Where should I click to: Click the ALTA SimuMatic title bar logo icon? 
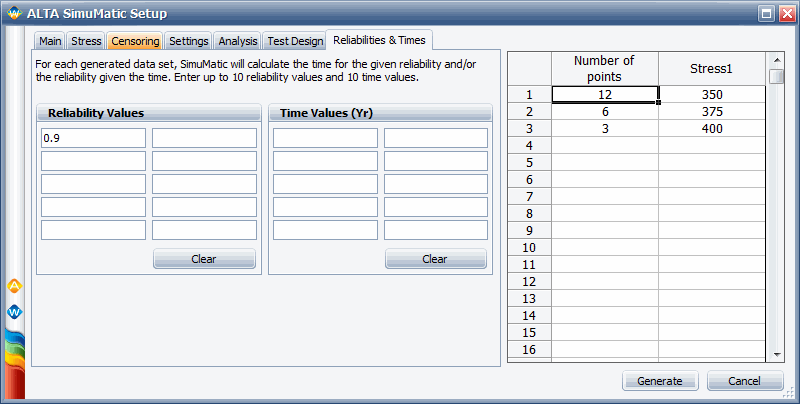click(14, 13)
